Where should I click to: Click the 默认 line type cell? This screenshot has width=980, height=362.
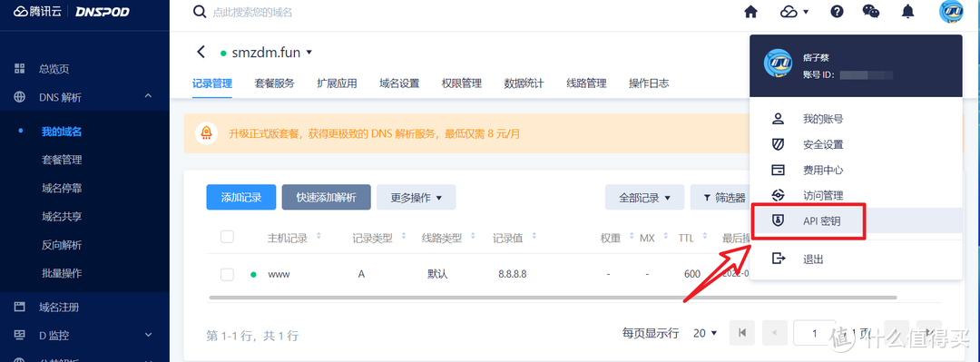pos(437,275)
